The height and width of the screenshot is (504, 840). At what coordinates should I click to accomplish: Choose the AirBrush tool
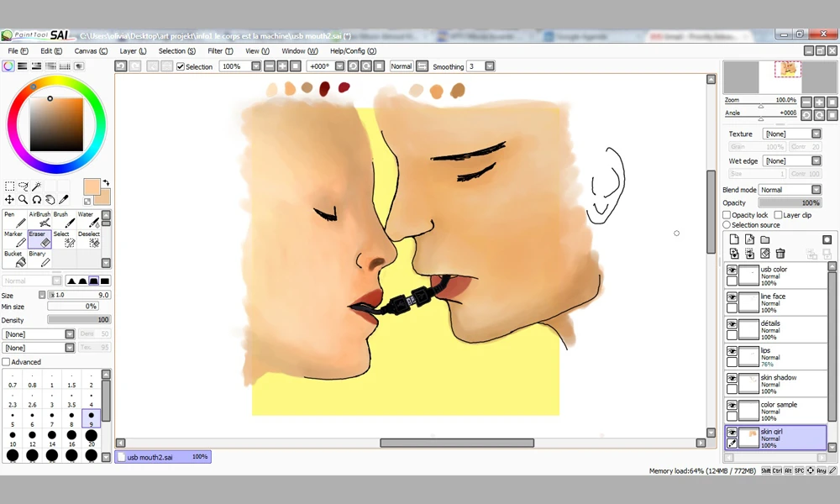click(39, 220)
